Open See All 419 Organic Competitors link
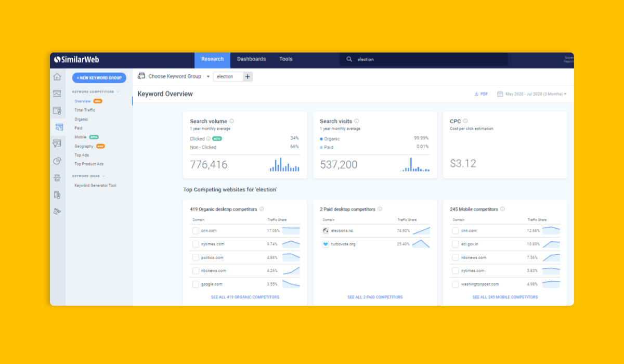This screenshot has width=624, height=364. coord(245,297)
